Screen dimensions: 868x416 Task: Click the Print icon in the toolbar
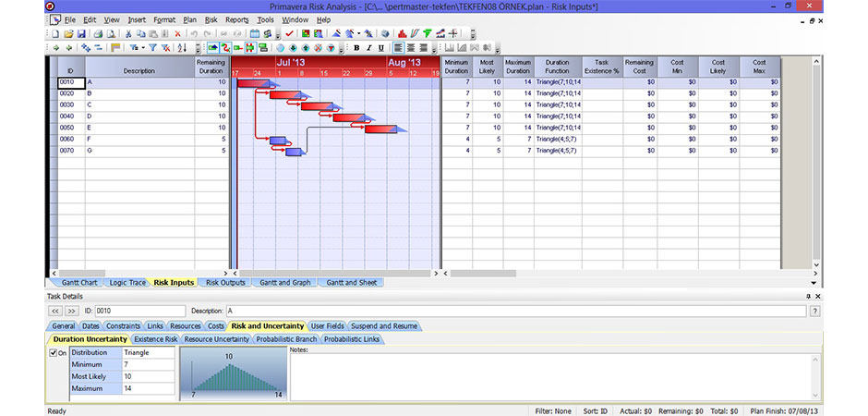pos(99,33)
